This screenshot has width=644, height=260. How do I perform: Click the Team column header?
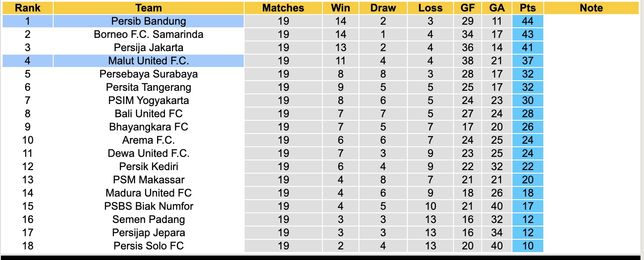[x=149, y=8]
